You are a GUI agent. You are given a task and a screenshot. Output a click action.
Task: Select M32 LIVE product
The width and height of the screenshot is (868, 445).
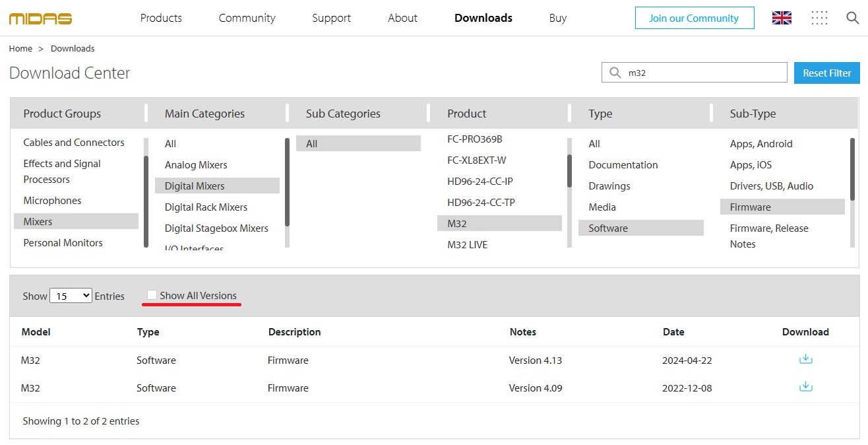[x=467, y=244]
